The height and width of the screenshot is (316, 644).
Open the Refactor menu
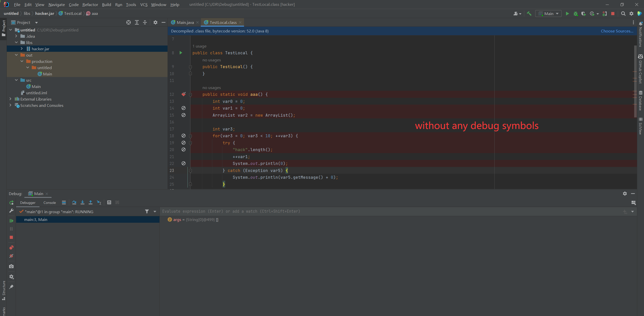tap(90, 5)
